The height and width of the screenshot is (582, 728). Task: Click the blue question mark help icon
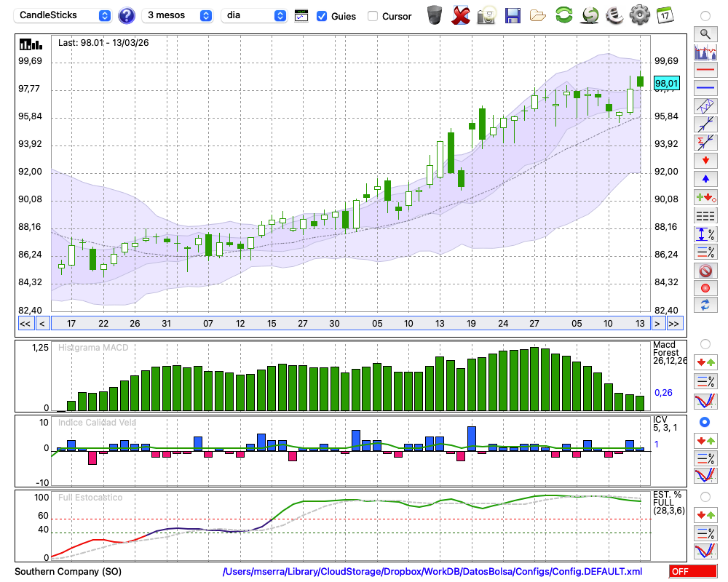coord(127,15)
